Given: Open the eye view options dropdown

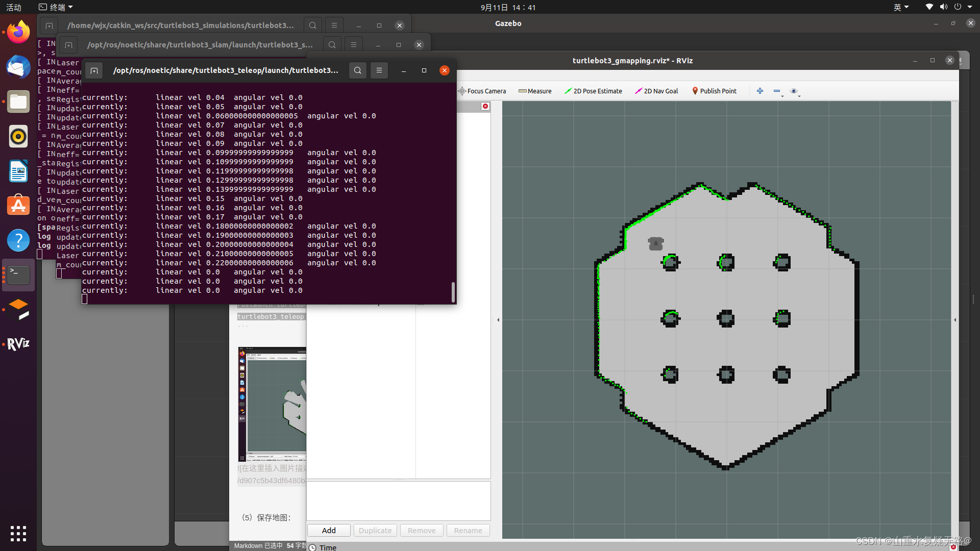Looking at the screenshot, I should (x=799, y=95).
